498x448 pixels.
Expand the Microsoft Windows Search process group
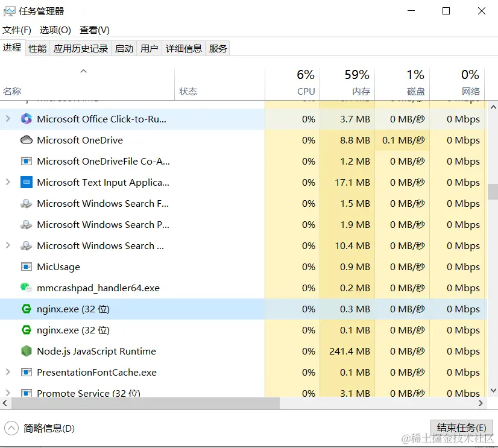pyautogui.click(x=8, y=245)
